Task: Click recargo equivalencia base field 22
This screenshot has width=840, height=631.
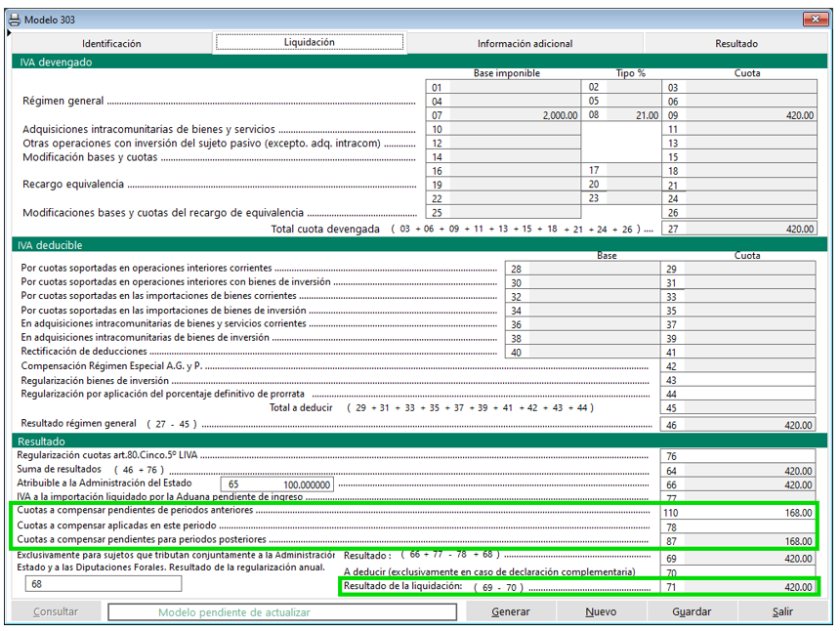Action: pyautogui.click(x=503, y=198)
